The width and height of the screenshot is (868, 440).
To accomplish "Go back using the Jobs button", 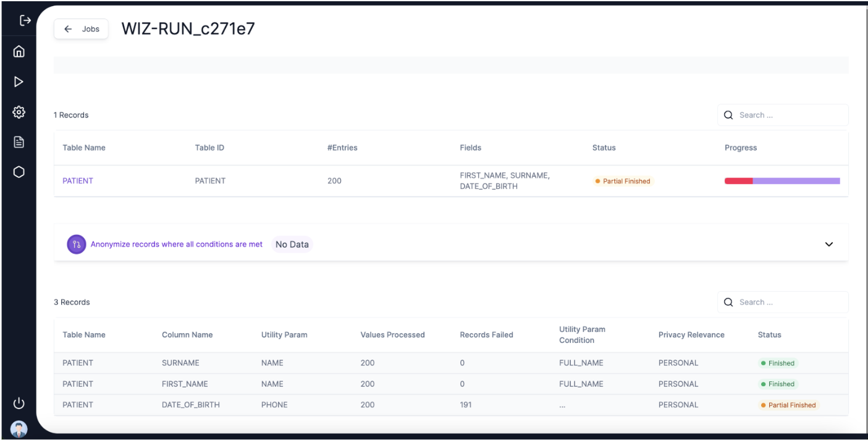I will click(x=82, y=29).
